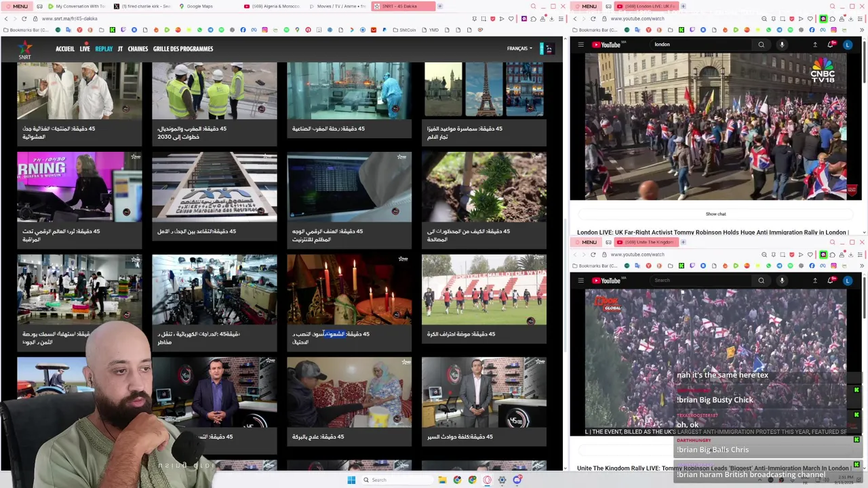Open the workers in yellow vests video thumbnail

tap(214, 91)
